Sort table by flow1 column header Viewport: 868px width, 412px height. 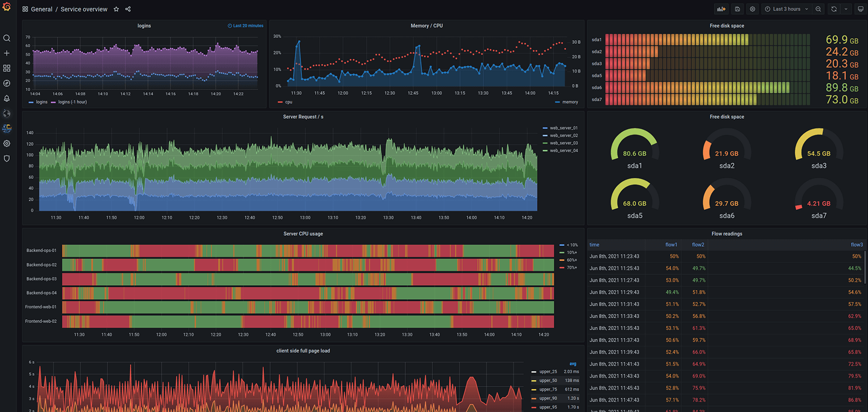[x=671, y=245]
